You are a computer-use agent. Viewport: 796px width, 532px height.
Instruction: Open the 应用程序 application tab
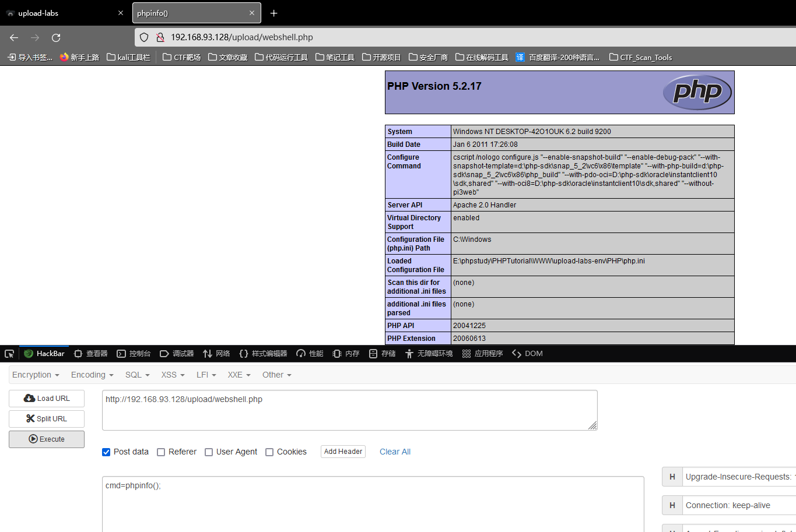482,354
